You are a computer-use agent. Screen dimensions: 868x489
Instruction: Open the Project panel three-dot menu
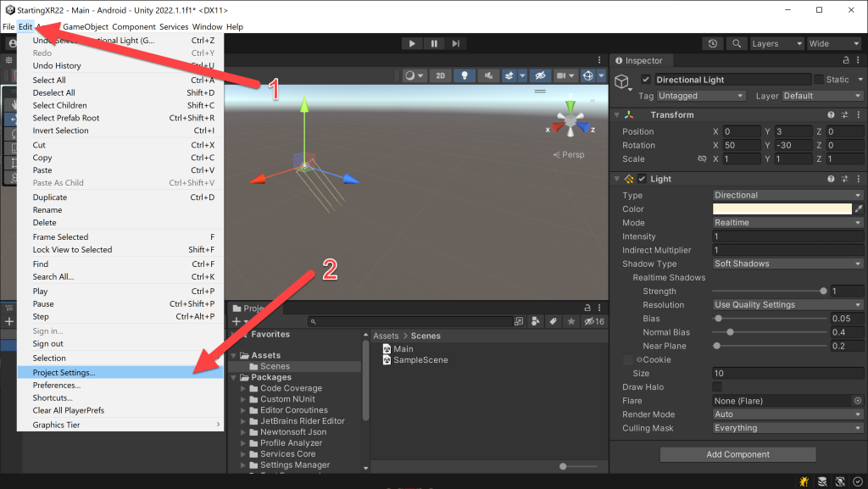tap(599, 308)
